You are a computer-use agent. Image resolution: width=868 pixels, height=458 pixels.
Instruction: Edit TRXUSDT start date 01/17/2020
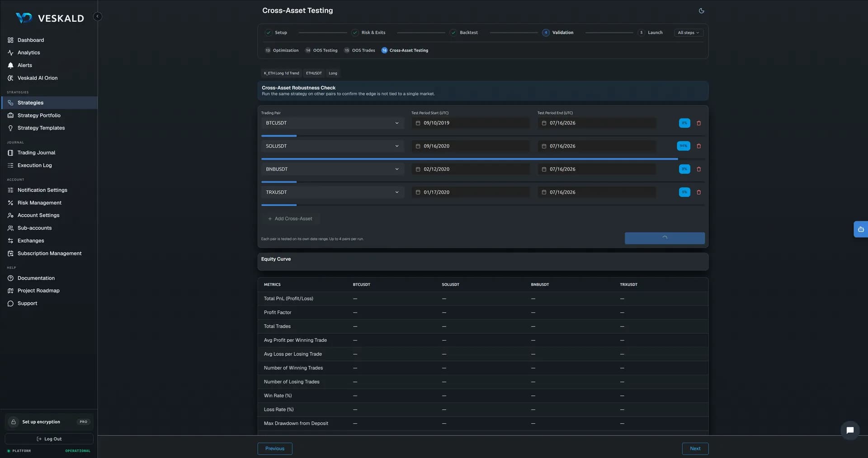[x=470, y=192]
